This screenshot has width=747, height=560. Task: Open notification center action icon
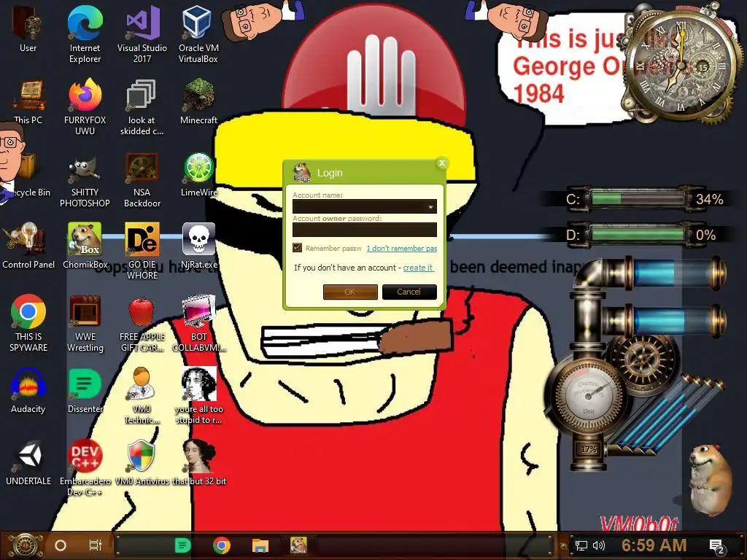(x=716, y=547)
